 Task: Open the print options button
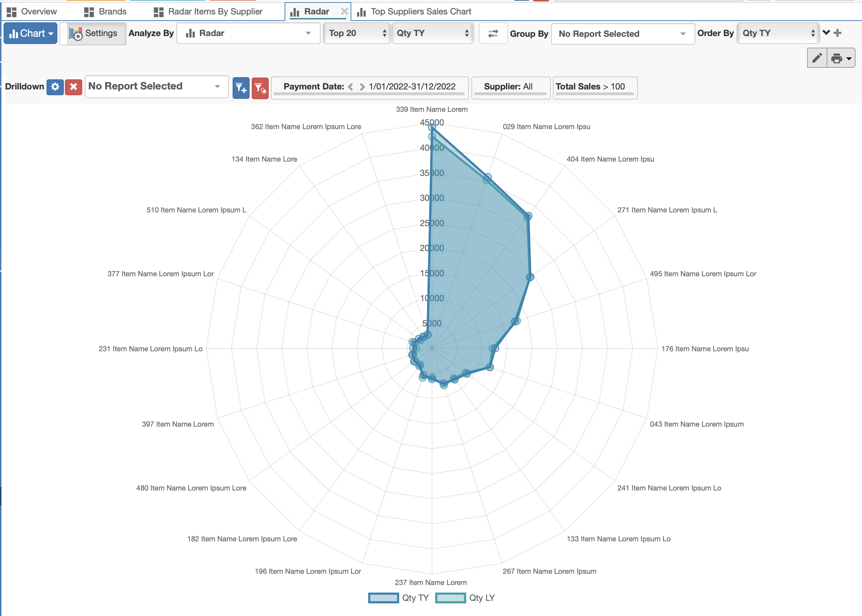841,58
